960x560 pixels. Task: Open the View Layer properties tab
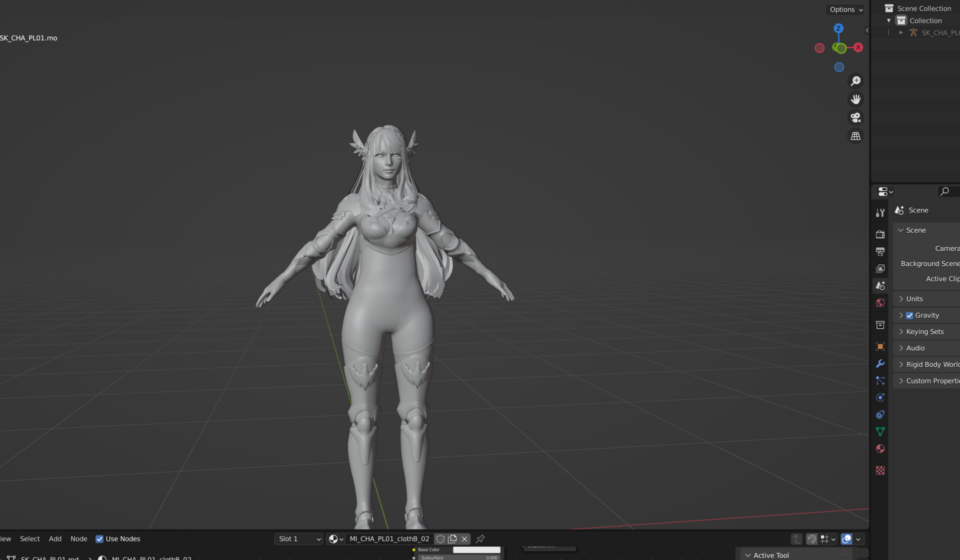(x=880, y=268)
